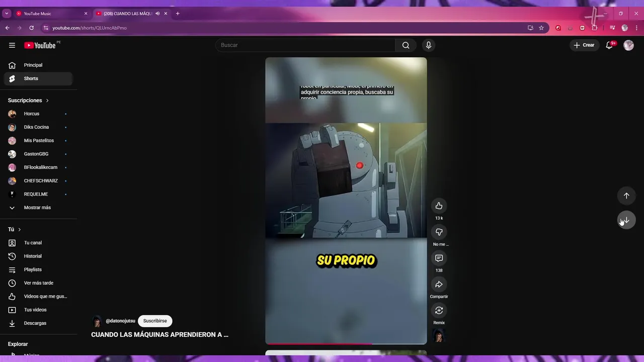644x362 pixels.
Task: Mute tab via speaker icon
Action: pos(157,14)
